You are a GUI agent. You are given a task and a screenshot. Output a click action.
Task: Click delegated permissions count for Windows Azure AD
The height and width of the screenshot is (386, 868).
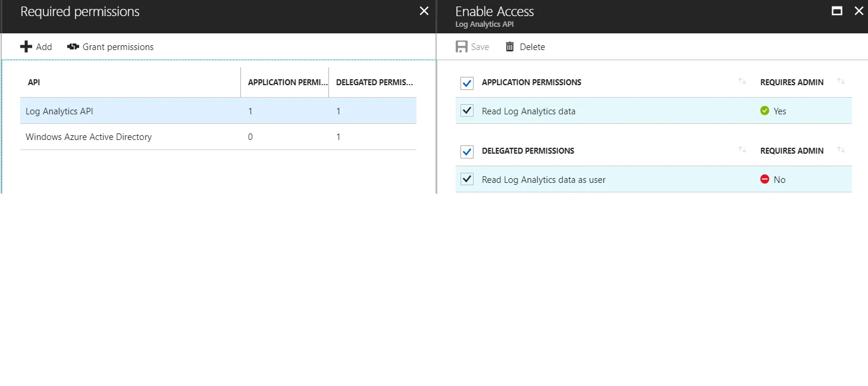[x=339, y=137]
